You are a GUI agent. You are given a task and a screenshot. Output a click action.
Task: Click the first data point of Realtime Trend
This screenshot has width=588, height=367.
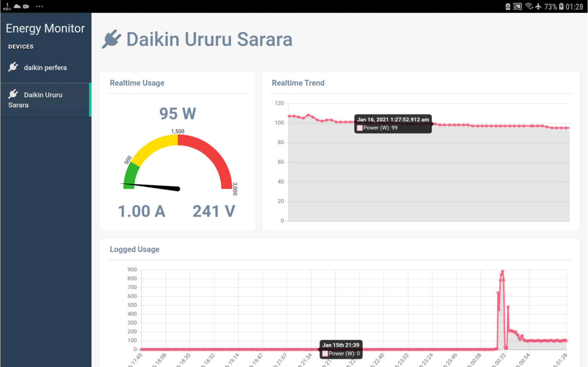click(289, 116)
